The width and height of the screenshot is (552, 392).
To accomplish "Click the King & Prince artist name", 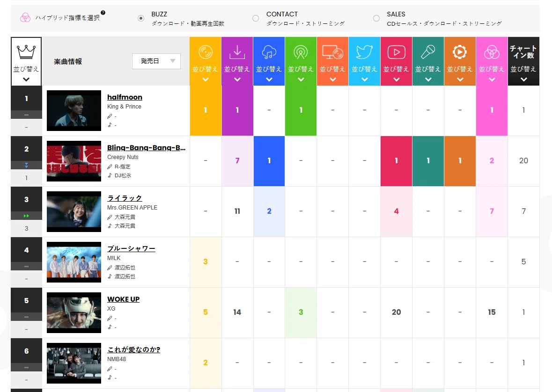I will [124, 107].
